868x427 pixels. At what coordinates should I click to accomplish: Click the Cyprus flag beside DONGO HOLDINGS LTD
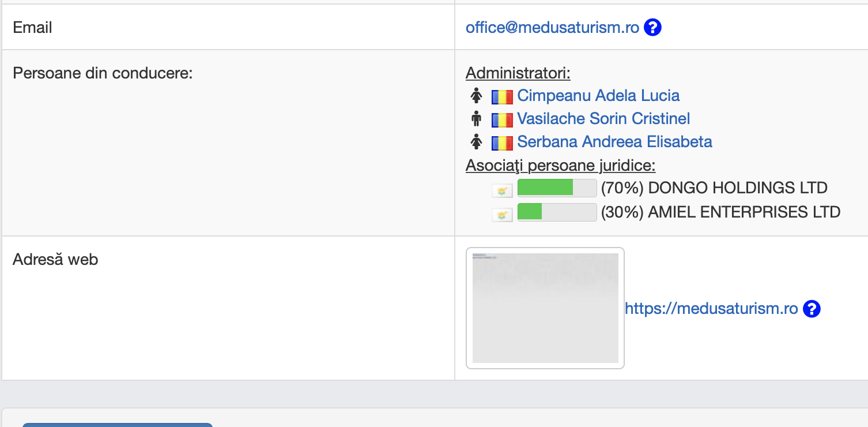(x=502, y=191)
